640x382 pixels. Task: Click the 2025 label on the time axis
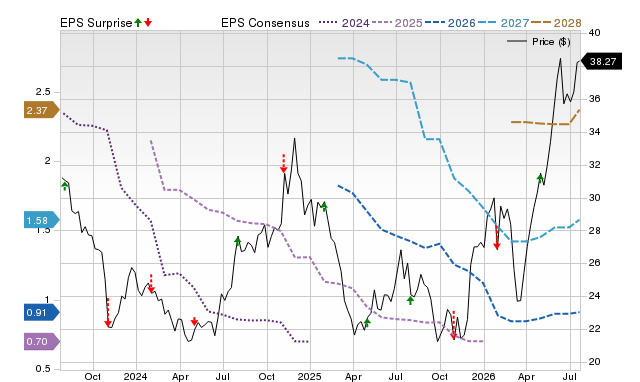[x=309, y=376]
